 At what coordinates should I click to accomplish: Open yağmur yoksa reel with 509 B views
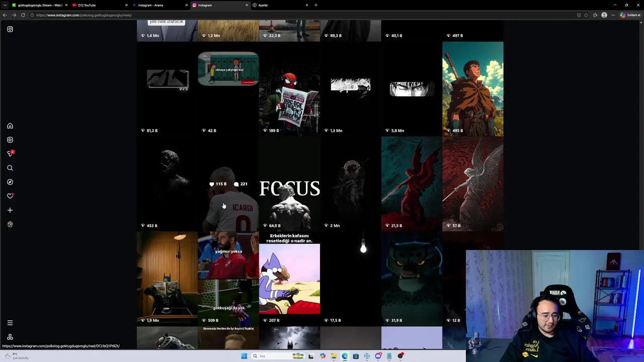pyautogui.click(x=228, y=279)
